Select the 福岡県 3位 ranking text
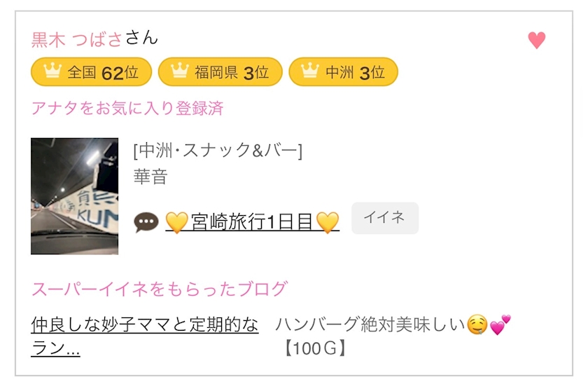The width and height of the screenshot is (588, 391). (232, 72)
